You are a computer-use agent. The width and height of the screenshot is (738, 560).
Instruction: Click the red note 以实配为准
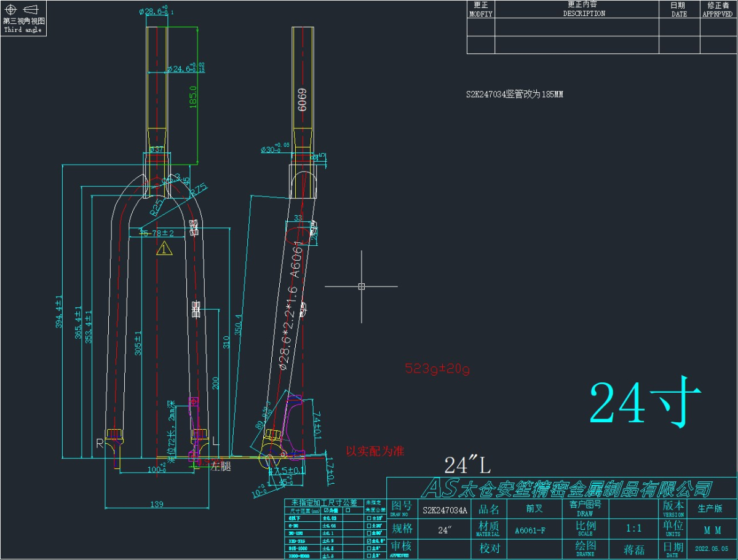pos(375,451)
